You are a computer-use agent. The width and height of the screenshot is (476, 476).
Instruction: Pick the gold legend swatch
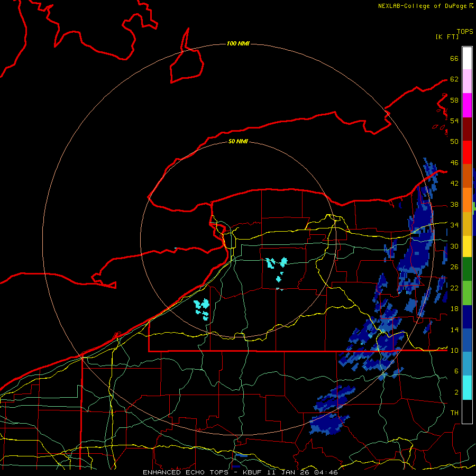[x=467, y=224]
